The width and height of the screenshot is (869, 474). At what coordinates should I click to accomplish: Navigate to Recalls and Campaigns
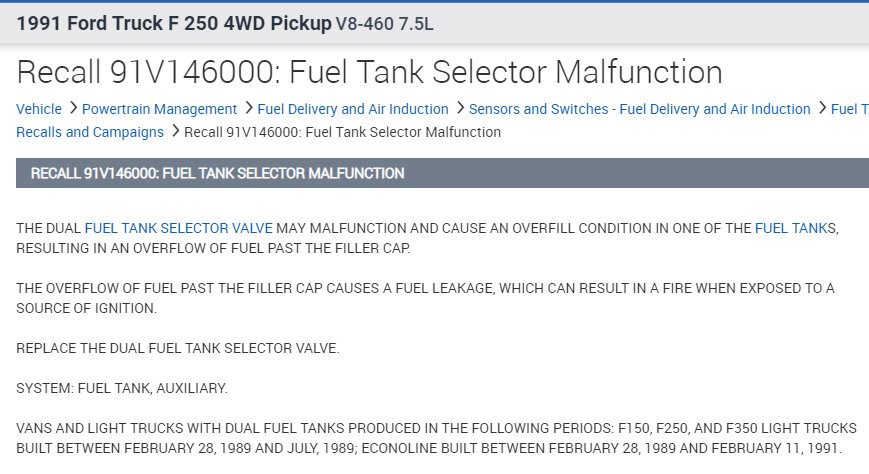90,132
